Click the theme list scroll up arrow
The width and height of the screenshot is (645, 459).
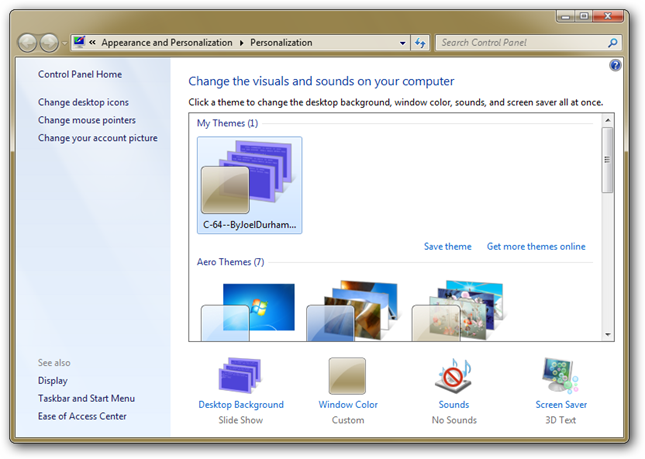[608, 120]
